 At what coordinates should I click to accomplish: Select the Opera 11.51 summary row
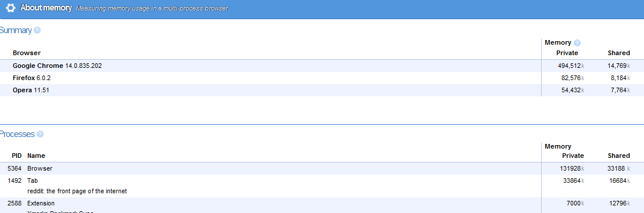[322, 91]
